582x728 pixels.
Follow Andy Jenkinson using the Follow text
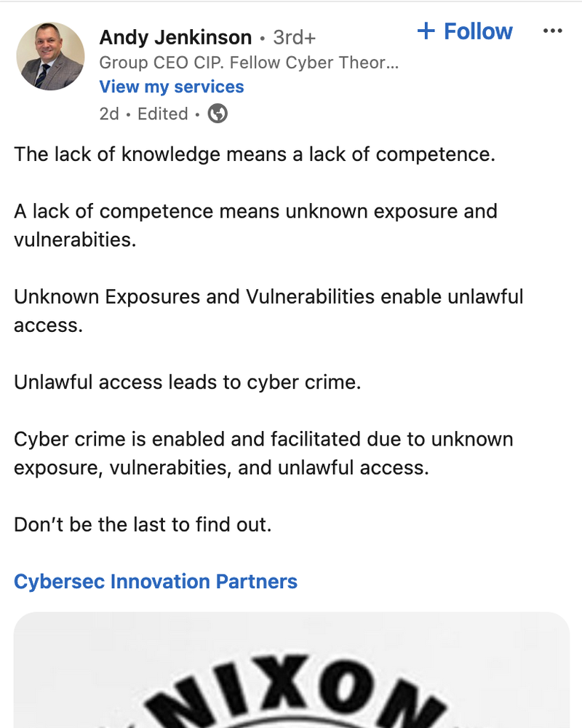pyautogui.click(x=478, y=31)
